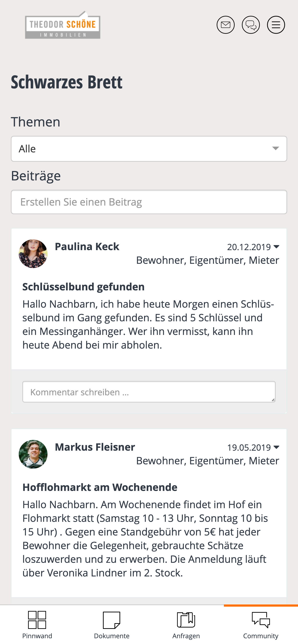Viewport: 298px width, 644px height.
Task: Open the mail envelope icon
Action: [x=225, y=25]
